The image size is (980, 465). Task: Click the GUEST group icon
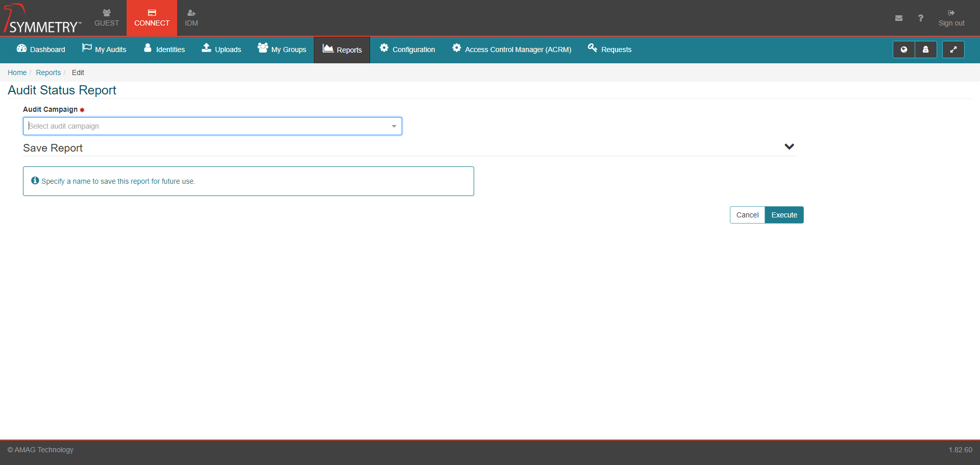[107, 13]
